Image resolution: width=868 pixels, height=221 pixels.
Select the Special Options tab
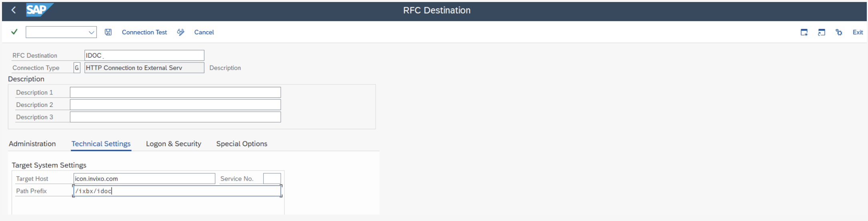click(x=242, y=144)
